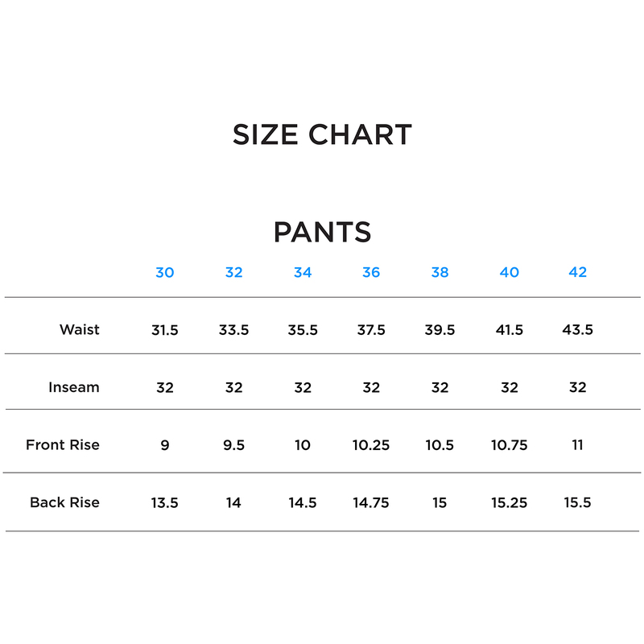Viewport: 644px width, 644px height.
Task: Click the Back Rise row label
Action: click(x=64, y=502)
